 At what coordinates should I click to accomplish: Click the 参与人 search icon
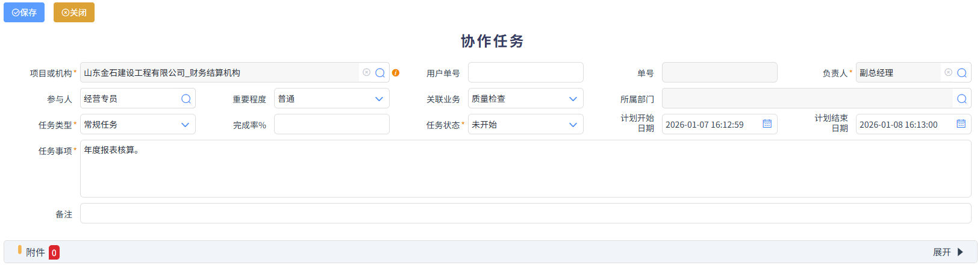coord(186,99)
